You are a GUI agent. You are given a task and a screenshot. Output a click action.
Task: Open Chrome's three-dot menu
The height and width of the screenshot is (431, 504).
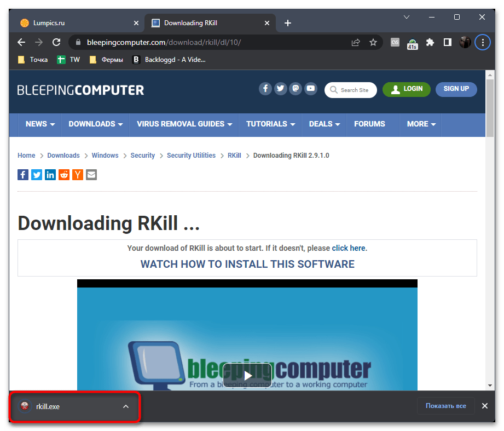click(483, 42)
